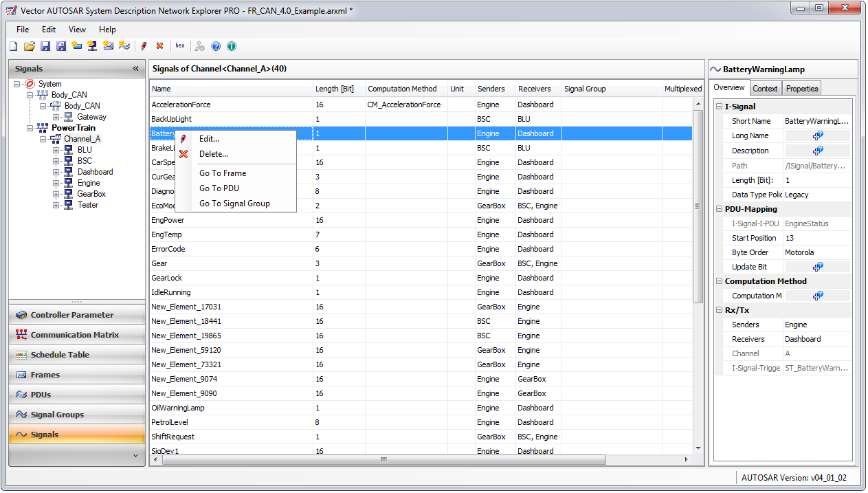Click the Long Name edit link icon
Screen dimensions: 868x493
pyautogui.click(x=816, y=135)
